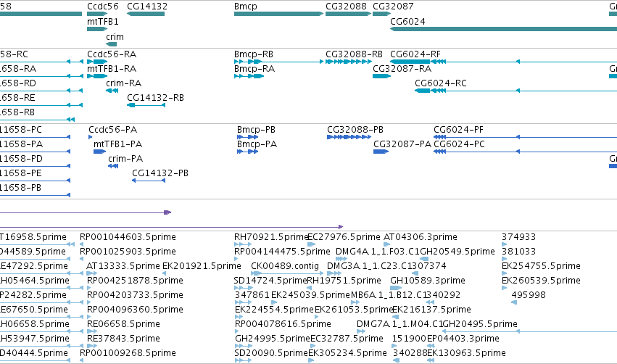This screenshot has height=364, width=617.
Task: Click EST RP001044603.5prime
Action: 128,237
